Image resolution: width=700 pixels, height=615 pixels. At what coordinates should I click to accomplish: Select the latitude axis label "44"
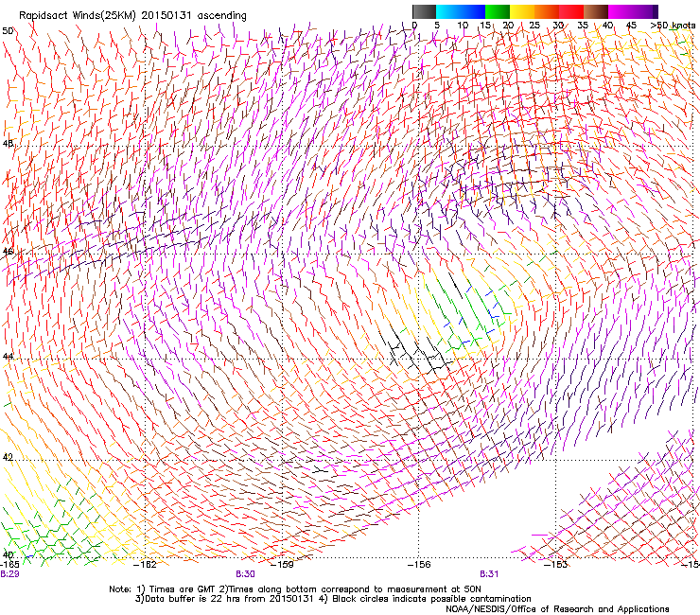pyautogui.click(x=8, y=357)
